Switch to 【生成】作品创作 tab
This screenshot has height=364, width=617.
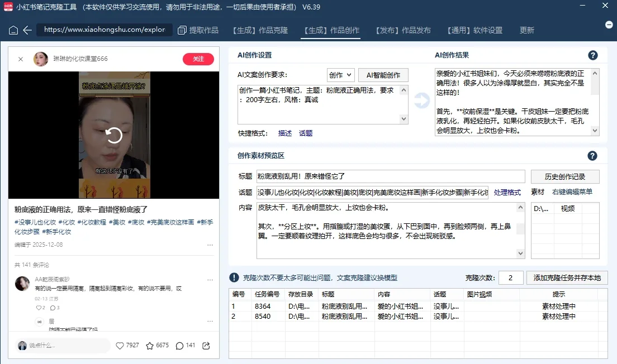(x=332, y=30)
